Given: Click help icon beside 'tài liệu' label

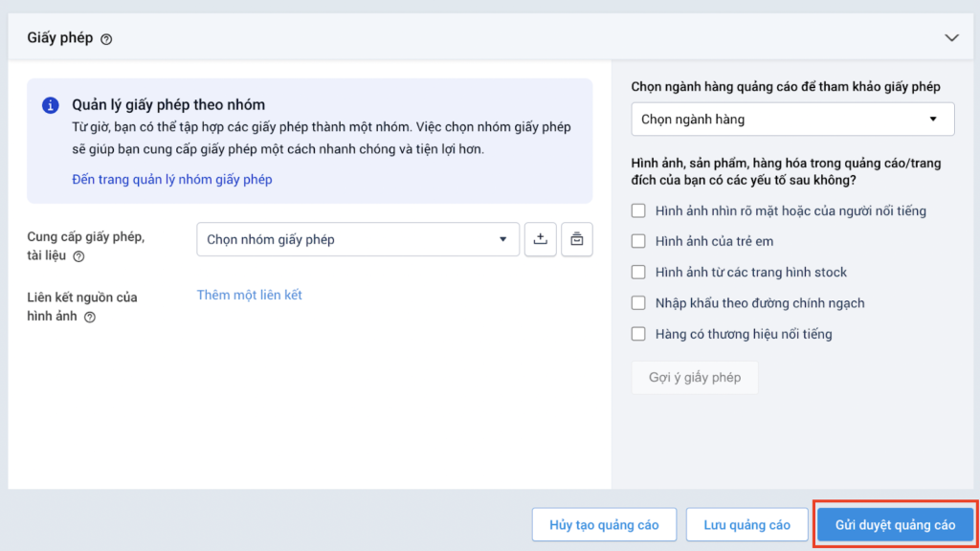Looking at the screenshot, I should (x=78, y=256).
